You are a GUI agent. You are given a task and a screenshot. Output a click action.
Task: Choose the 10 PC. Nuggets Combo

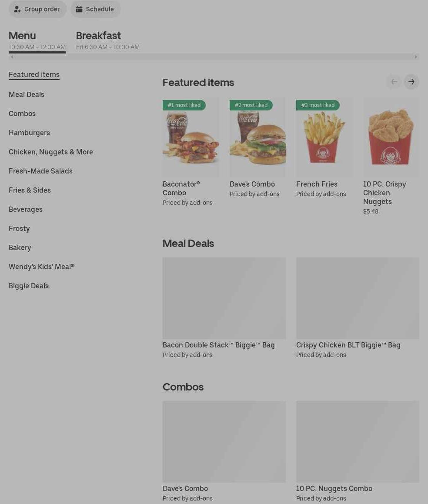coord(358,451)
